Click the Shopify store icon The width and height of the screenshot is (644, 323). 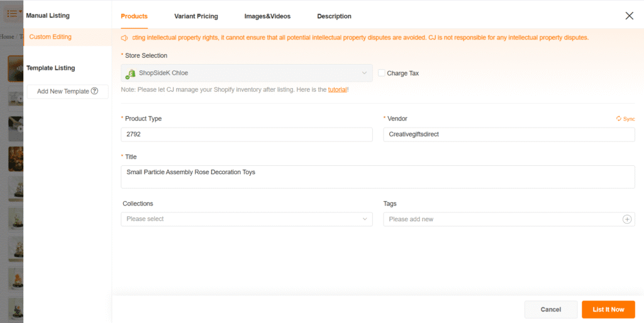pos(130,74)
